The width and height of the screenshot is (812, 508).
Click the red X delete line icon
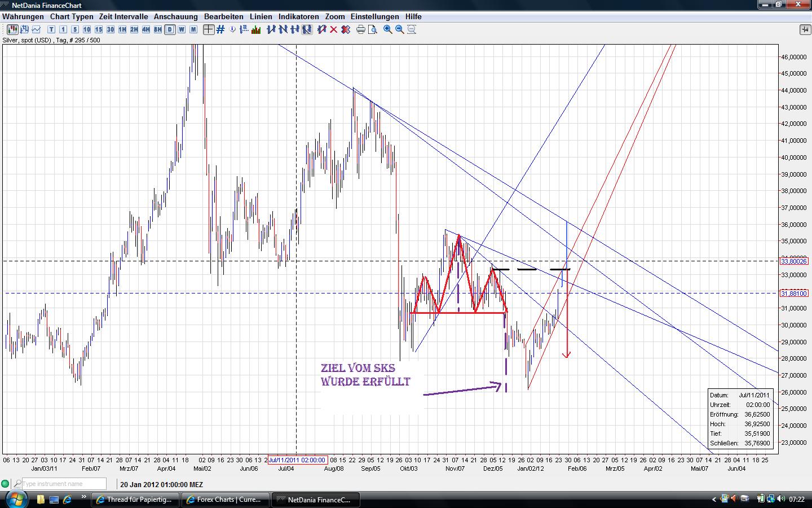(334, 29)
